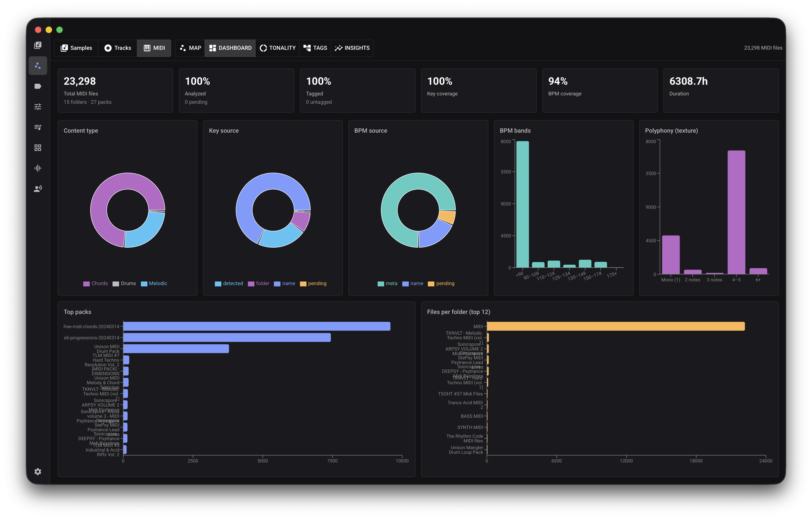Click the MIDI folder bar in Files per folder
The width and height of the screenshot is (812, 519).
(616, 326)
